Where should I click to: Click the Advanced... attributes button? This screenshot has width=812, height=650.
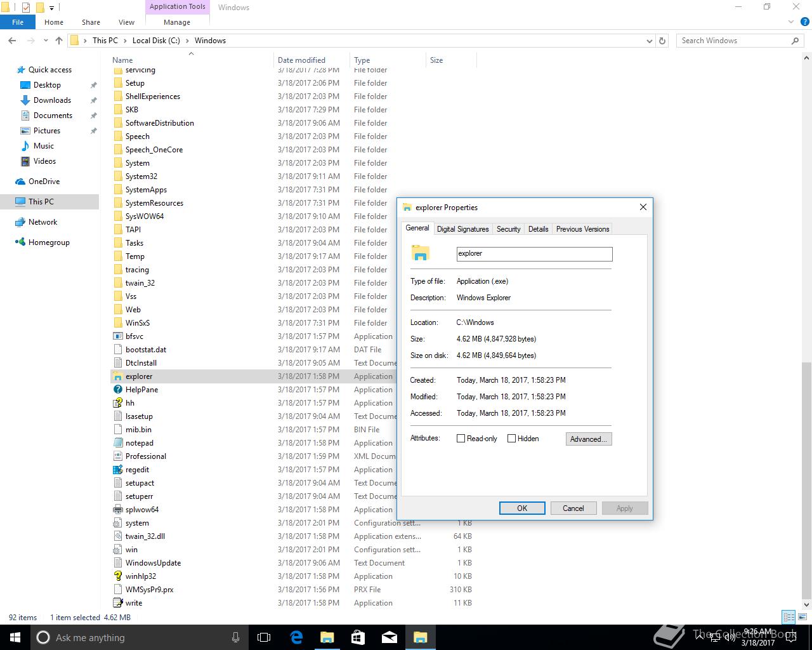(x=589, y=439)
